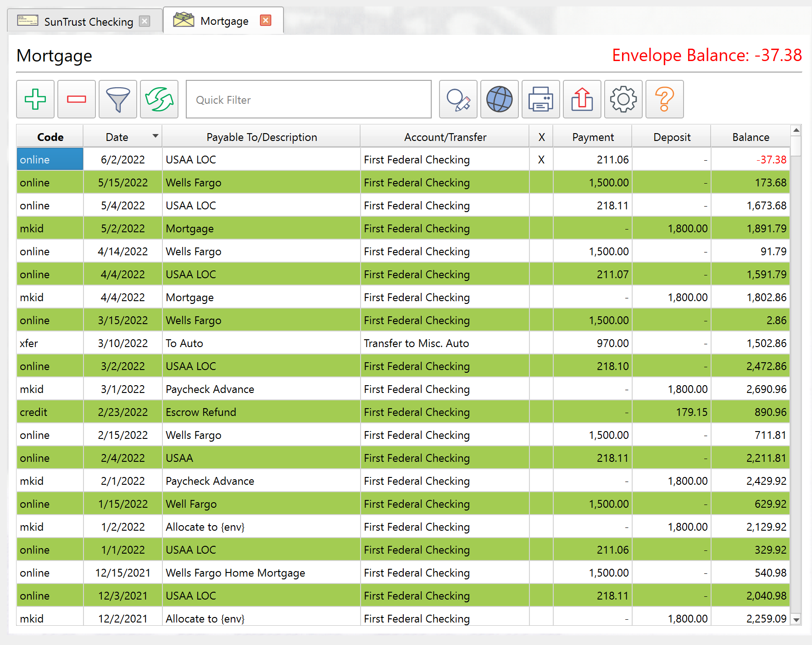This screenshot has width=812, height=645.
Task: Toggle cleared cell for 5/15/2022 Wells Fargo
Action: coord(541,182)
